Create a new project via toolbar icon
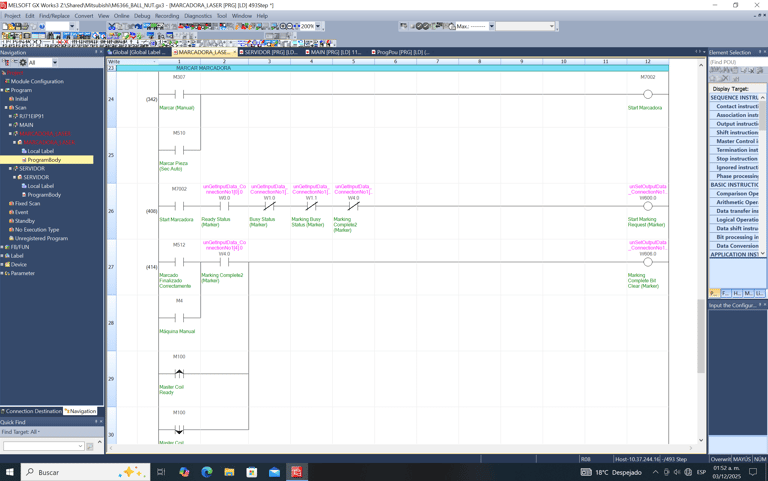The image size is (768, 481). [5, 26]
